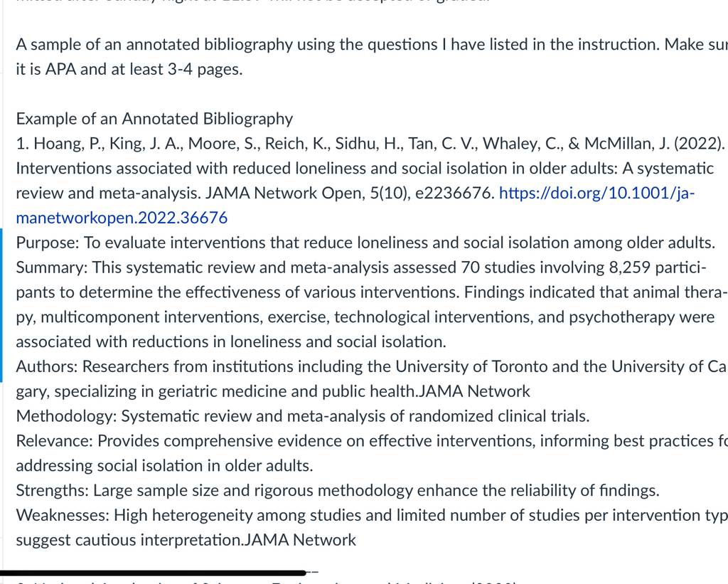Click the '(2022)' publication year
This screenshot has height=584, width=728.
(x=698, y=143)
